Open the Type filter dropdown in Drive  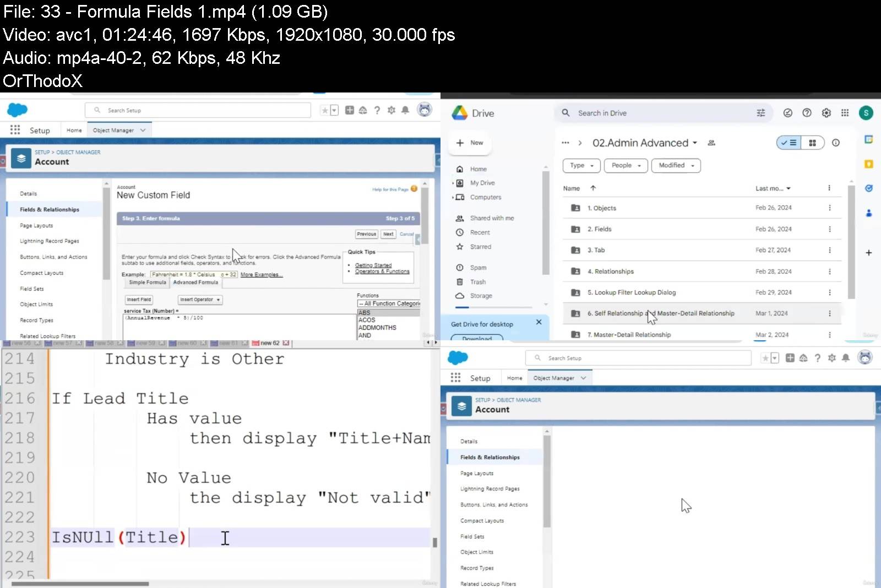[x=581, y=165]
